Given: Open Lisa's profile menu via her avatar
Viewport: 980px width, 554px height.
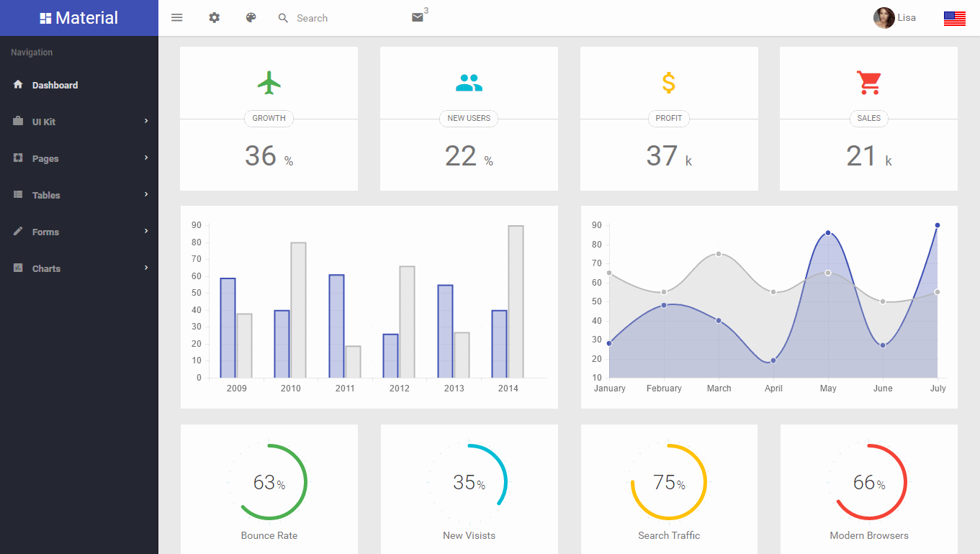Looking at the screenshot, I should [x=884, y=17].
